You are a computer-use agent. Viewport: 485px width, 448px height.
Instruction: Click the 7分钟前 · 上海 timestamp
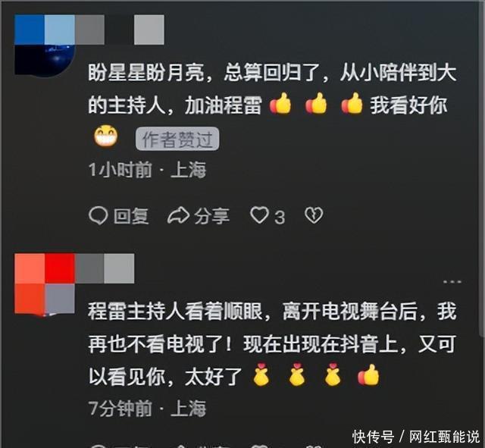[x=147, y=408]
